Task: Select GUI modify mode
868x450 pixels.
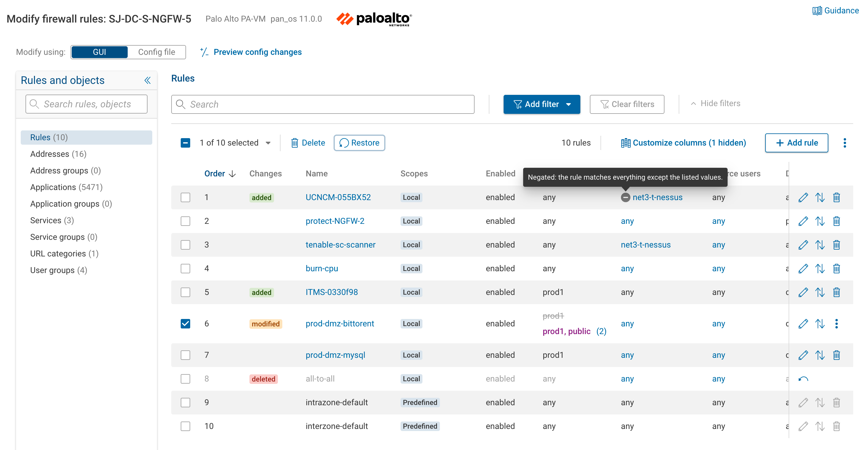Action: 100,52
